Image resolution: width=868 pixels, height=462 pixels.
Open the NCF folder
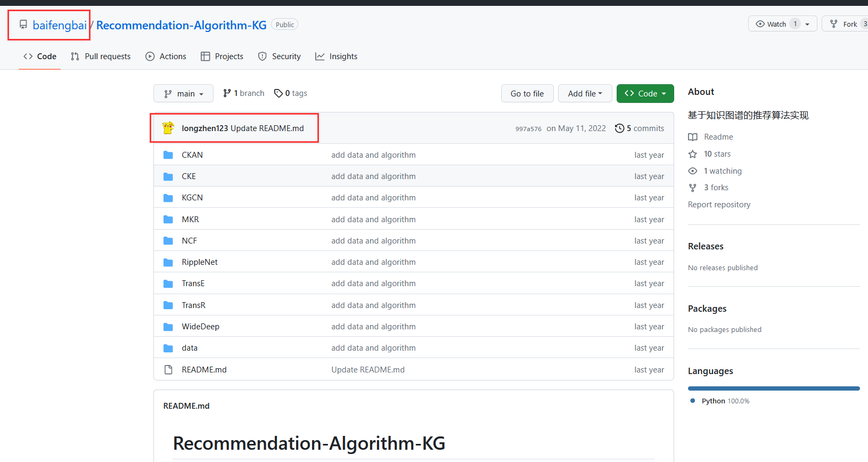(190, 241)
